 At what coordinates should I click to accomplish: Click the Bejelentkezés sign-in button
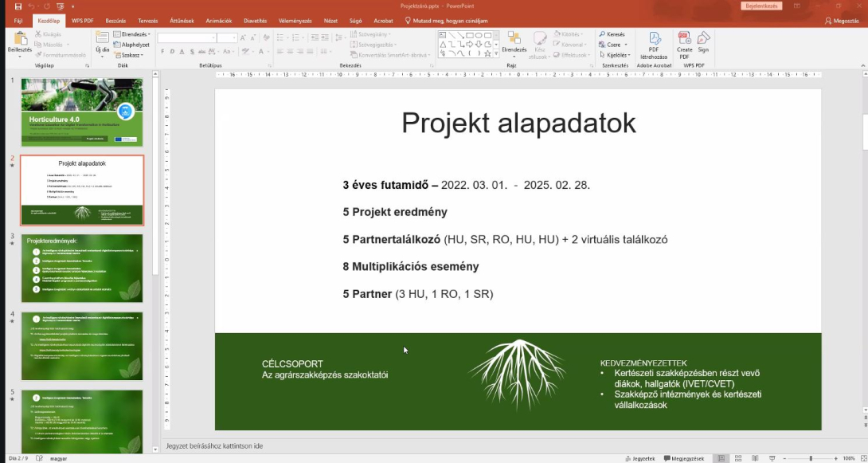tap(762, 6)
